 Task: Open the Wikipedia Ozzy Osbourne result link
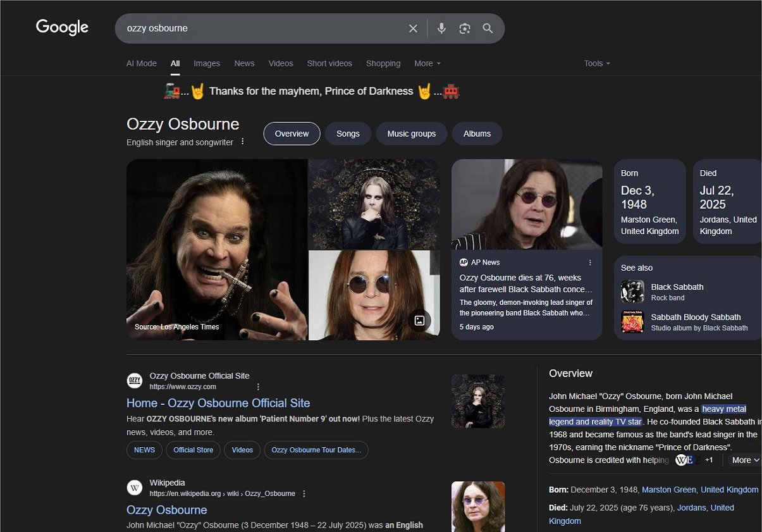[x=167, y=510]
